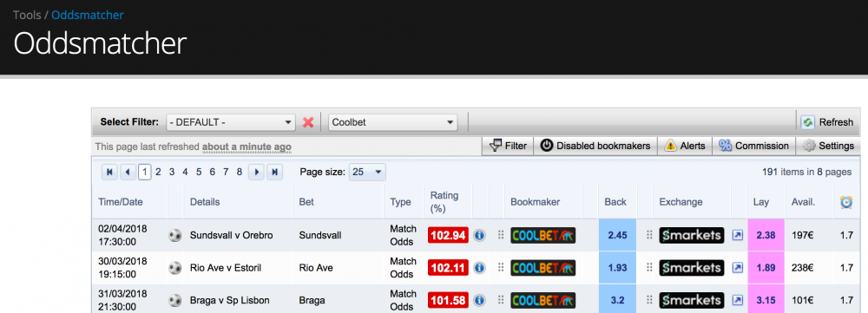Screen dimensions: 868x313
Task: Click the Oddsmatcher breadcrumb link
Action: [x=88, y=15]
